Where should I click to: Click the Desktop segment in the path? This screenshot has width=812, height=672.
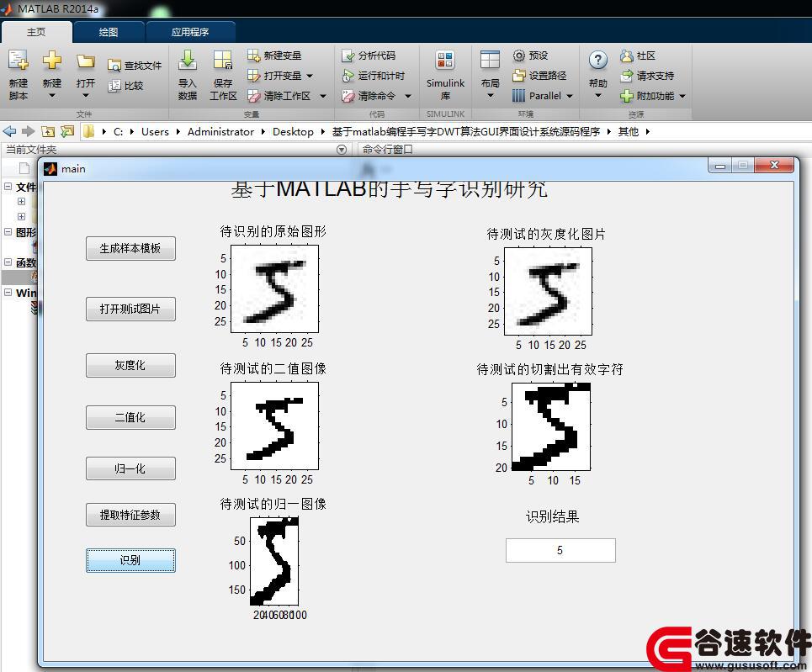tap(293, 131)
